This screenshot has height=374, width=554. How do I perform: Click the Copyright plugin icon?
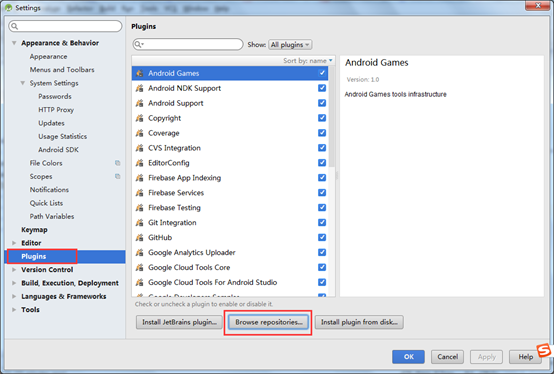tap(140, 118)
